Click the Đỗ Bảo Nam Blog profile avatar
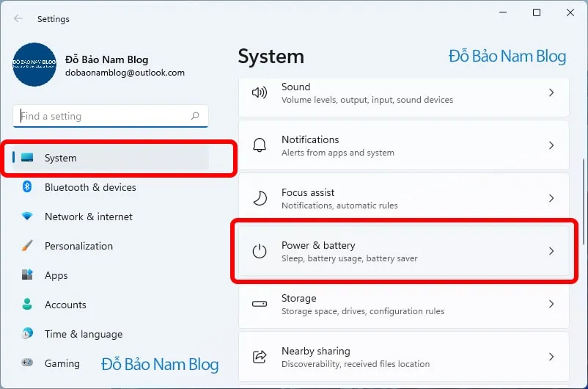This screenshot has height=389, width=588. click(34, 65)
